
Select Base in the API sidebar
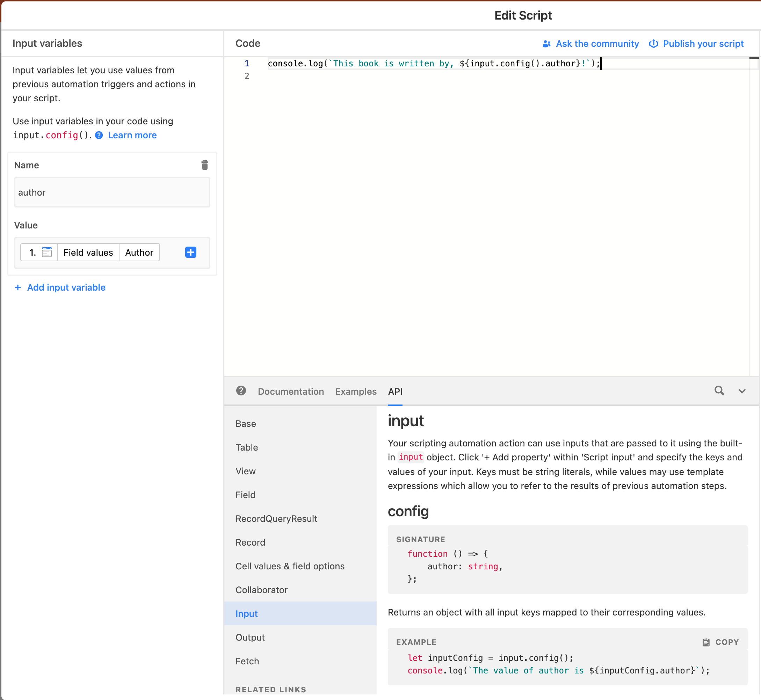click(246, 423)
